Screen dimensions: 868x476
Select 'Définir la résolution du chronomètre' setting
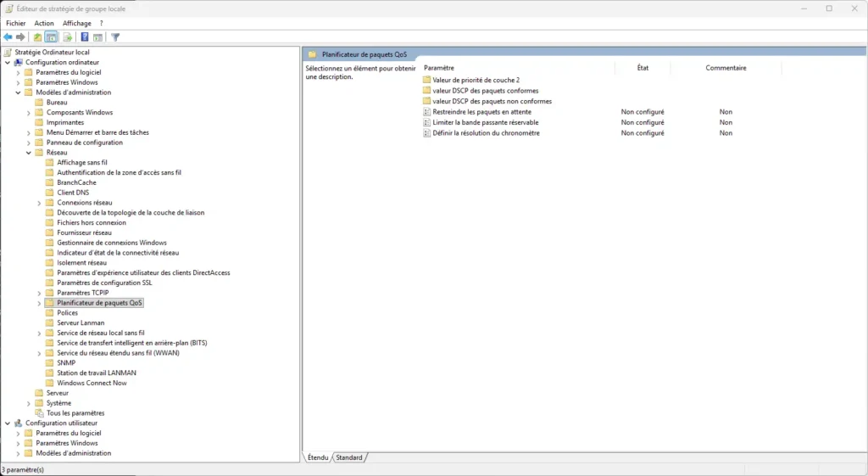click(x=486, y=133)
